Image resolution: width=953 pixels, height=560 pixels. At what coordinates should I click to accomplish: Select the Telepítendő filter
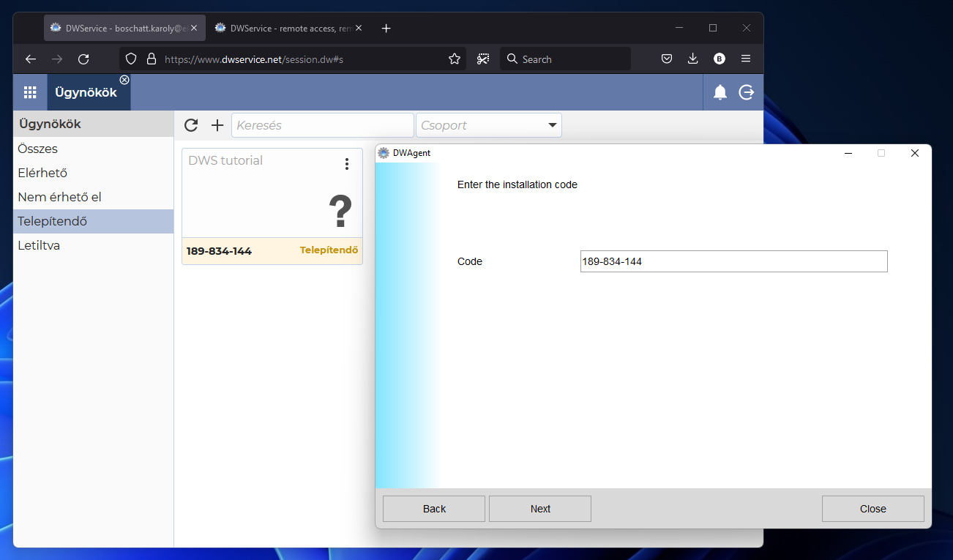point(94,221)
